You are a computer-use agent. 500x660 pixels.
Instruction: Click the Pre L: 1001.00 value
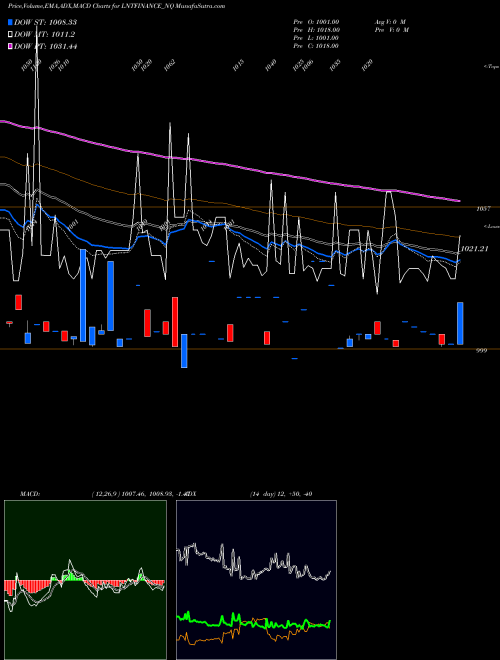pyautogui.click(x=316, y=38)
